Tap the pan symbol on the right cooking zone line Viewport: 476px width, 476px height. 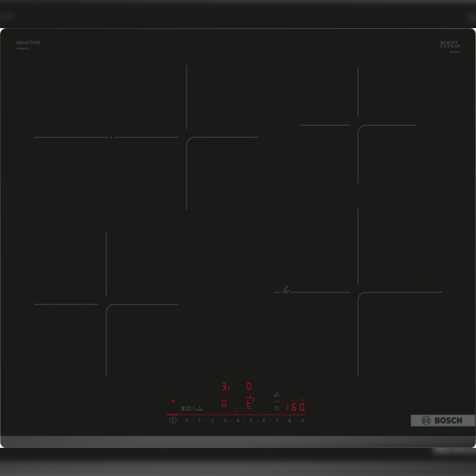click(x=286, y=290)
